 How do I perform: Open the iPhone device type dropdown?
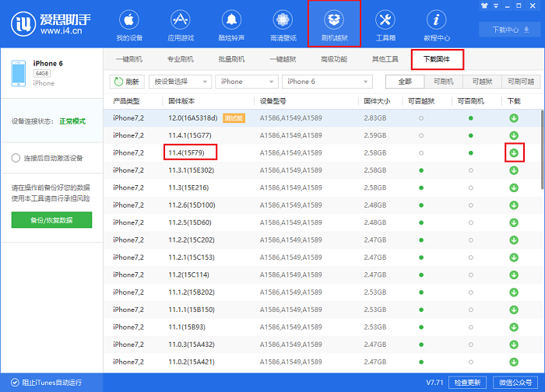247,82
